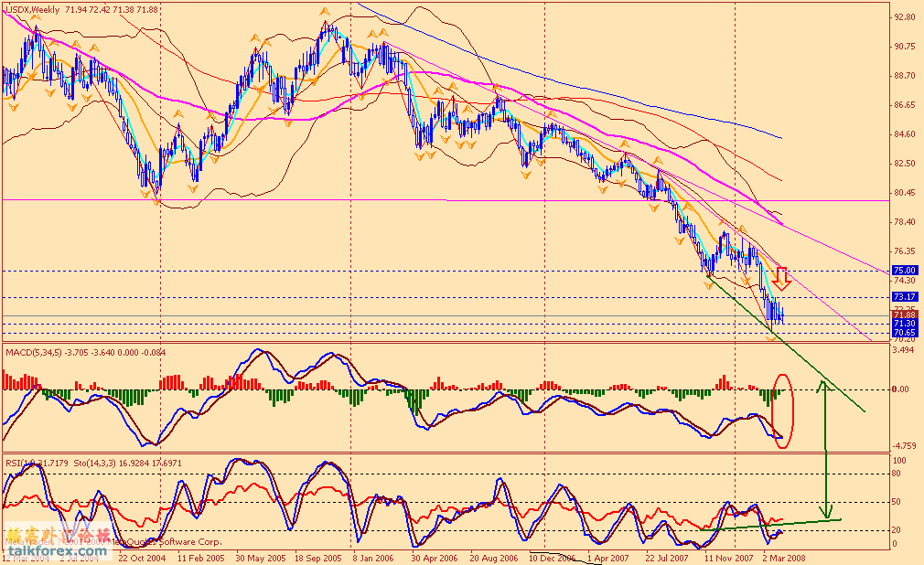This screenshot has width=924, height=565.
Task: Click the 22 Oct 2004 date label
Action: 142,558
